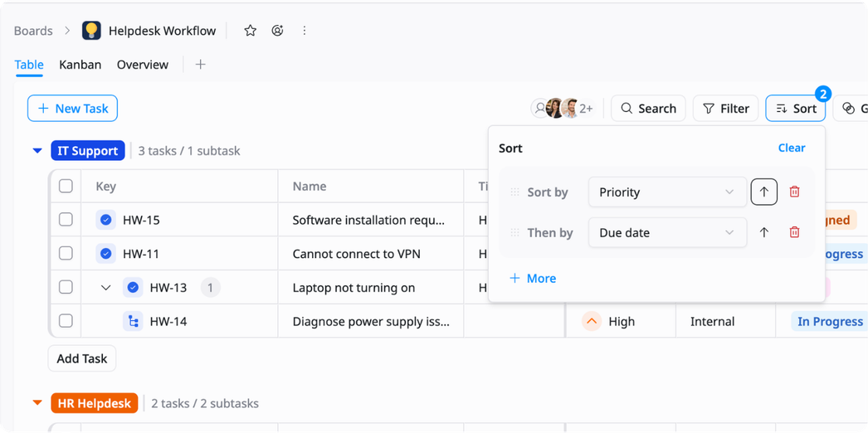Click the HW-14 key
The image size is (868, 433).
coord(168,321)
